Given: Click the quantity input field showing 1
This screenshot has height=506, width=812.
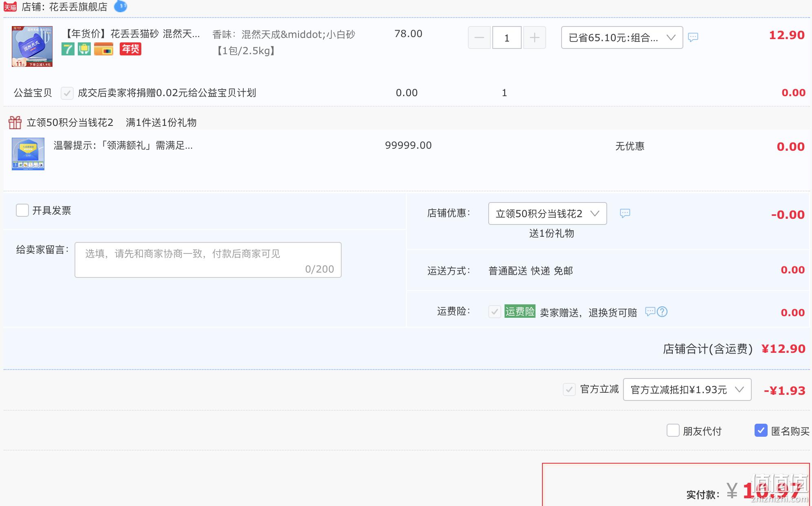Looking at the screenshot, I should tap(507, 38).
